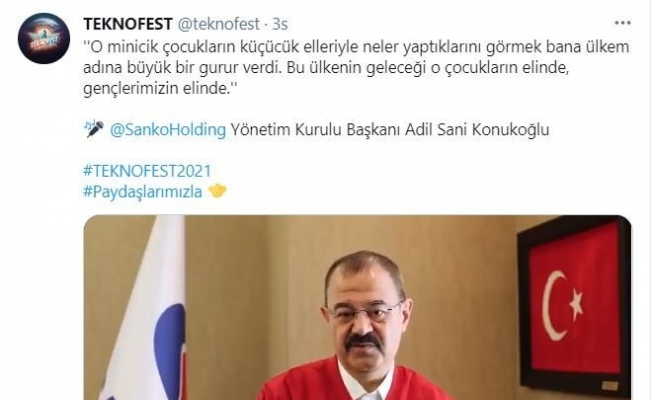Open the tweet's 3s timestamp link
Image resolution: width=652 pixels, height=400 pixels.
click(280, 24)
